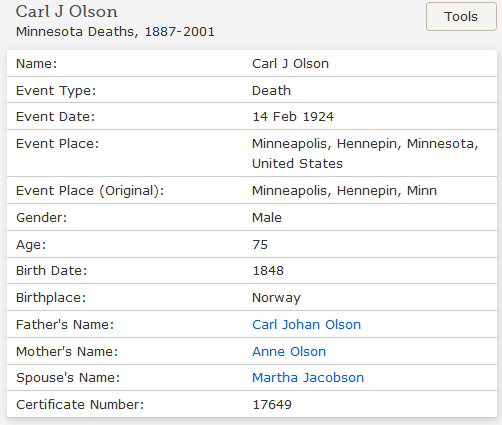
Task: Click the Event Place (Original) value
Action: point(344,191)
